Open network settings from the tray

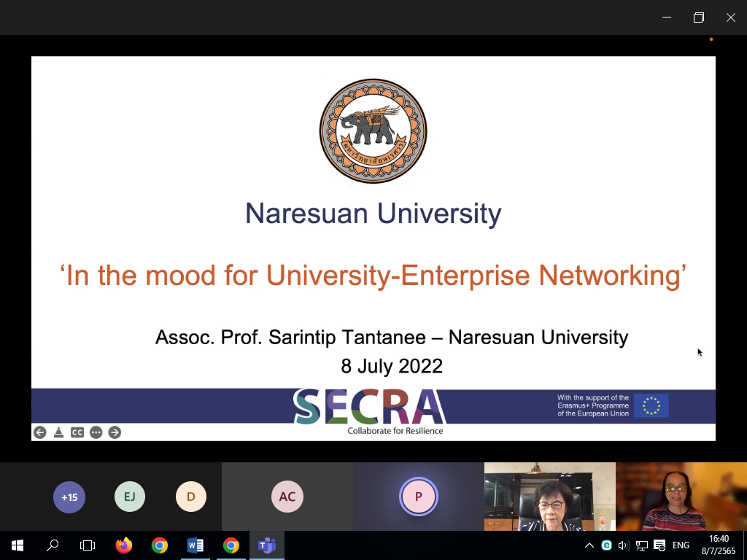point(642,545)
